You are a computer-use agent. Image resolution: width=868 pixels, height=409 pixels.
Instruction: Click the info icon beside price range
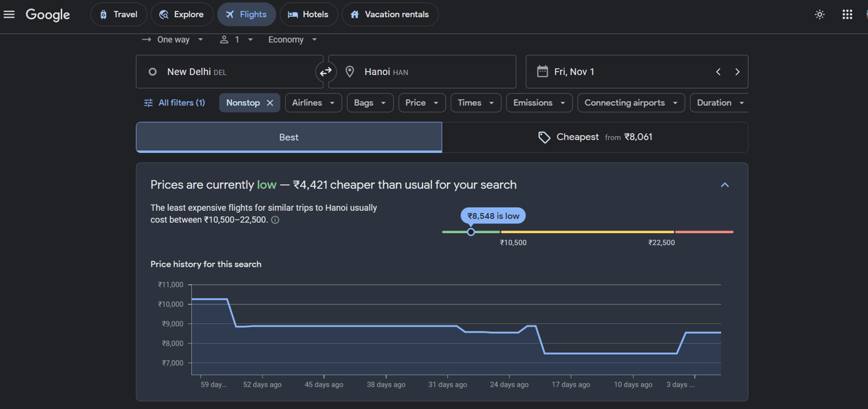(275, 220)
